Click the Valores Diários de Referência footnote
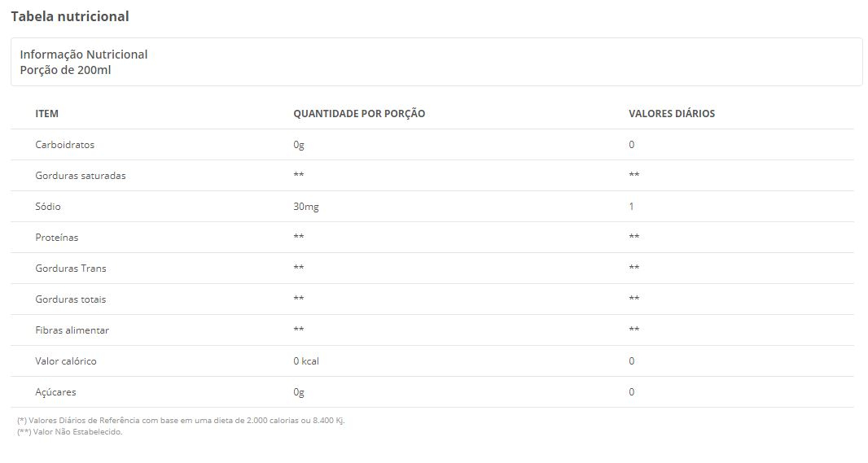Image resolution: width=868 pixels, height=463 pixels. [x=181, y=421]
